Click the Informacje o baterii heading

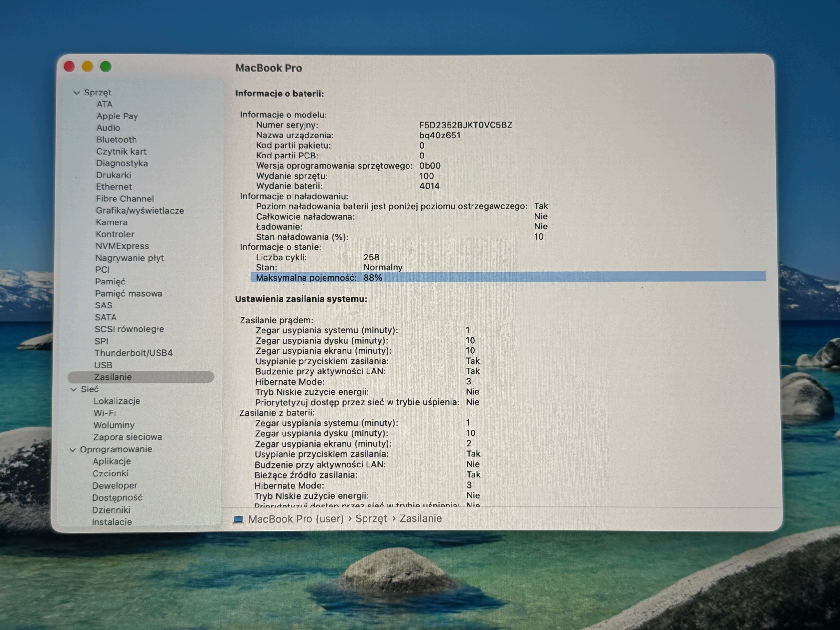280,94
